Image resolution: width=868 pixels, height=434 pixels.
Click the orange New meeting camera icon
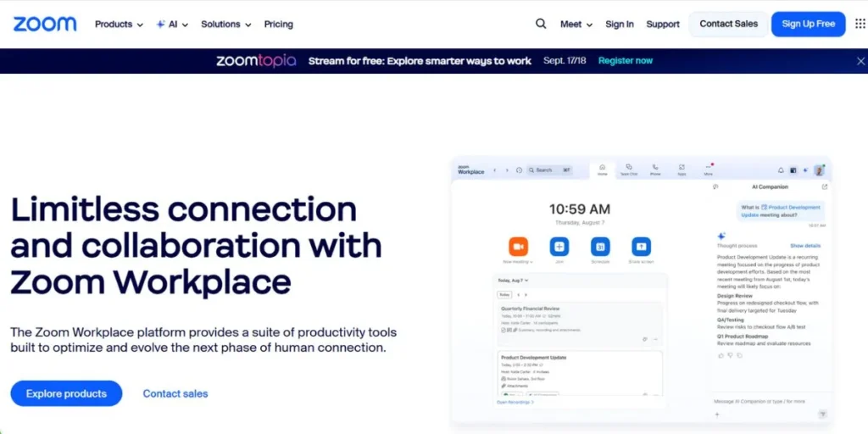(518, 247)
